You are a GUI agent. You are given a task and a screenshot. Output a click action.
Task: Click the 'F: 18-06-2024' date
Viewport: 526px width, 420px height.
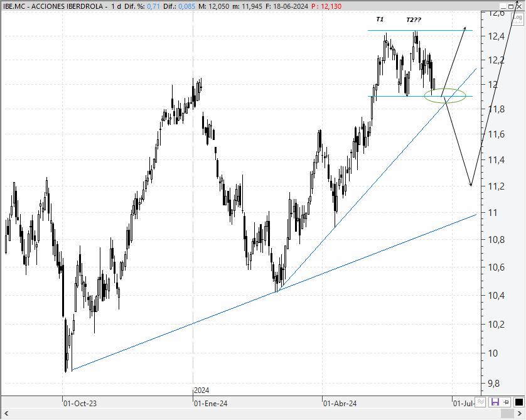click(287, 6)
